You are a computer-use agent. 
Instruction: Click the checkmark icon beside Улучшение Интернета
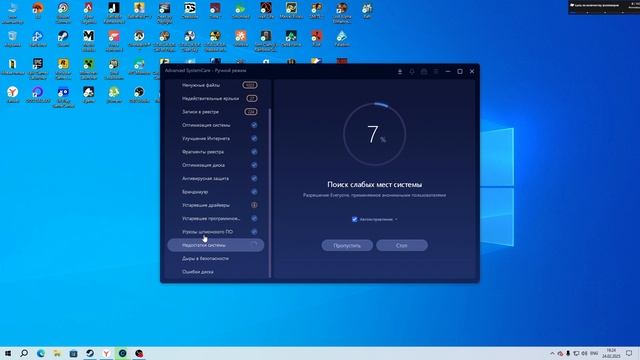tap(254, 138)
